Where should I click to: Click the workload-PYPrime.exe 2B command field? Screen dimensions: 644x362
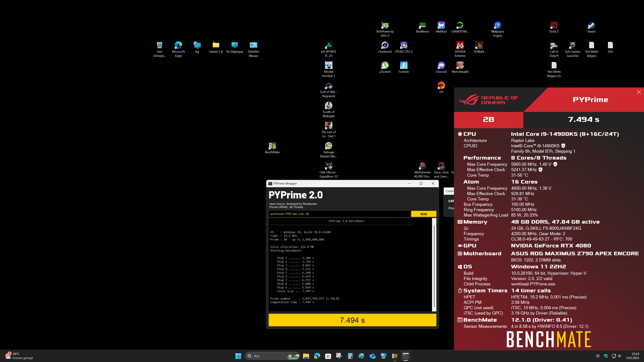(339, 214)
